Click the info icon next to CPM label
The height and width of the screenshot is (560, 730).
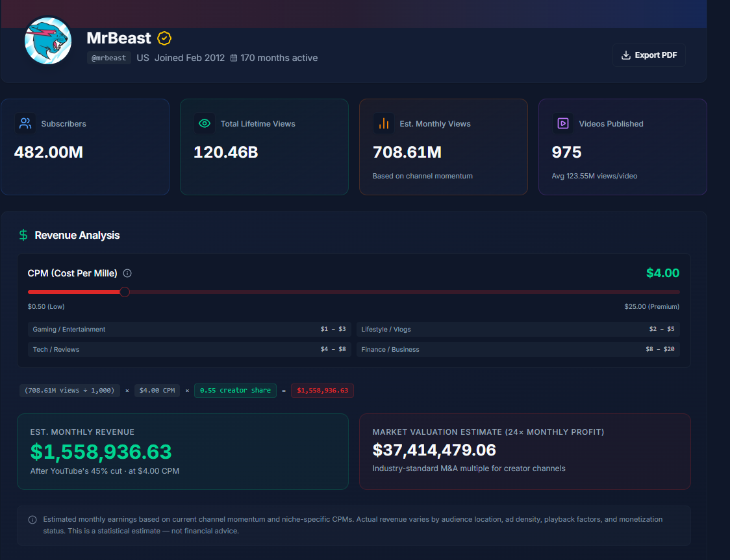pyautogui.click(x=127, y=273)
